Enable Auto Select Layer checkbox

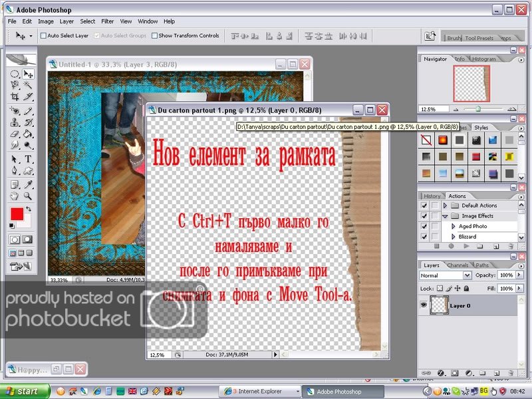pos(44,36)
